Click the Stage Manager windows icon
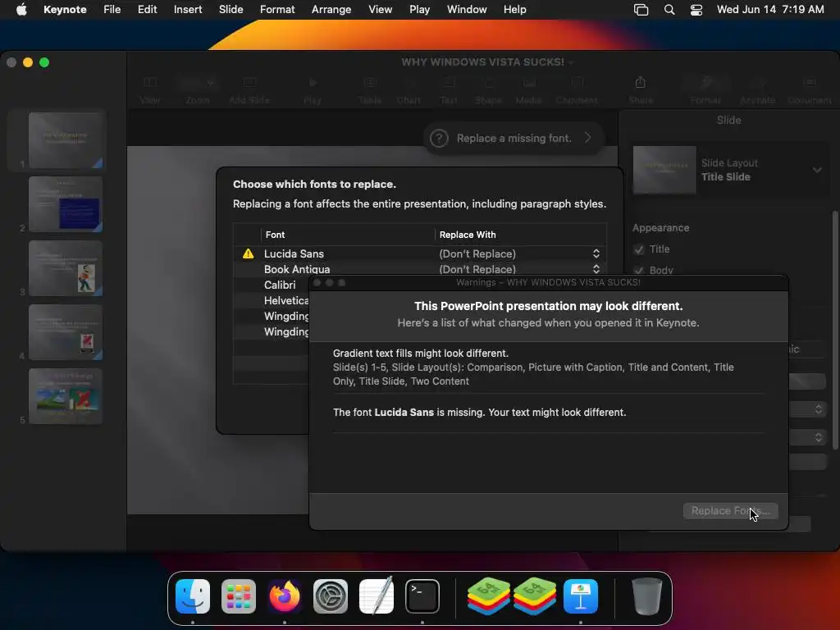This screenshot has width=840, height=630. point(641,10)
